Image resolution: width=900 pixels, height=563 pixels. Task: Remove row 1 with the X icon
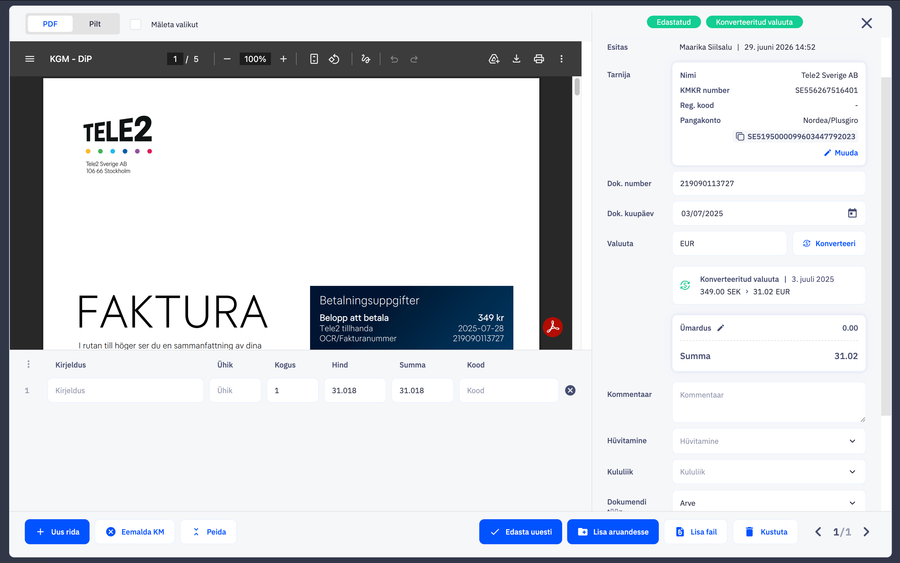pyautogui.click(x=570, y=390)
